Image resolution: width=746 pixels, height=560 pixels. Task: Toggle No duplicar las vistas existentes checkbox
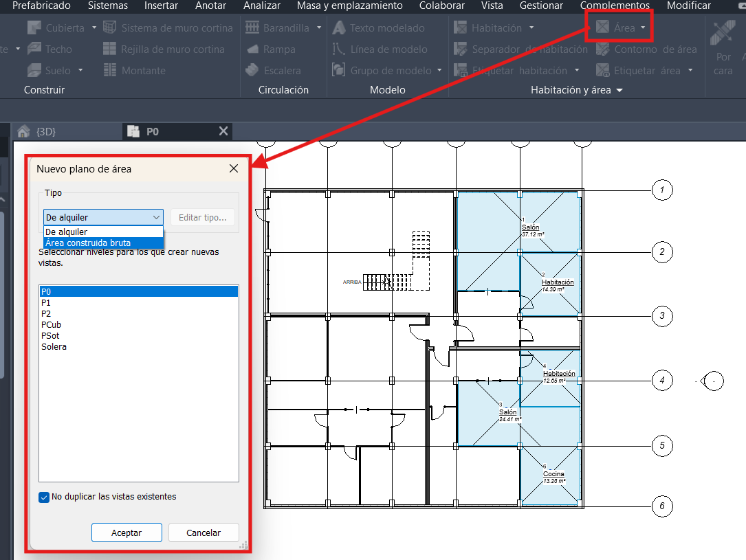tap(44, 497)
